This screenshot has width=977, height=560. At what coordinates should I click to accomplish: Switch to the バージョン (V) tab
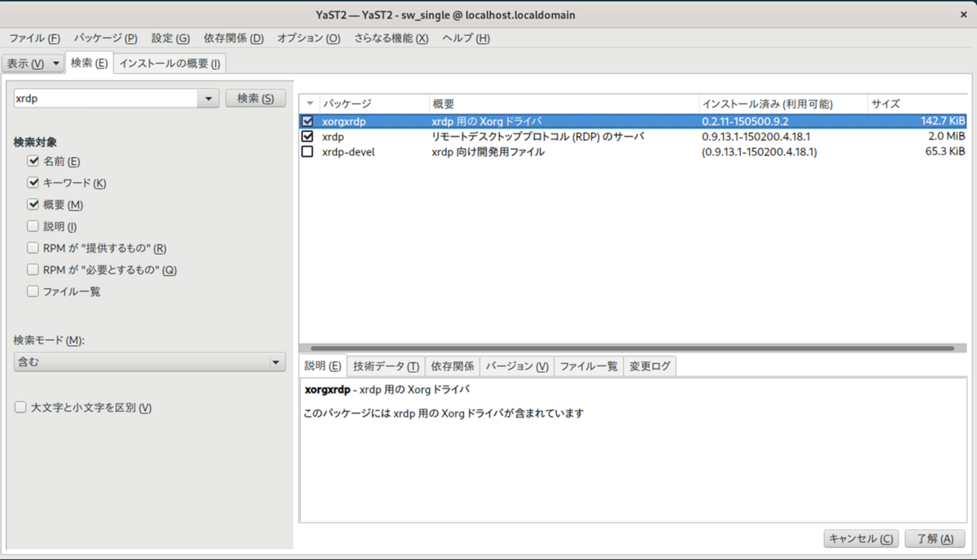[517, 366]
